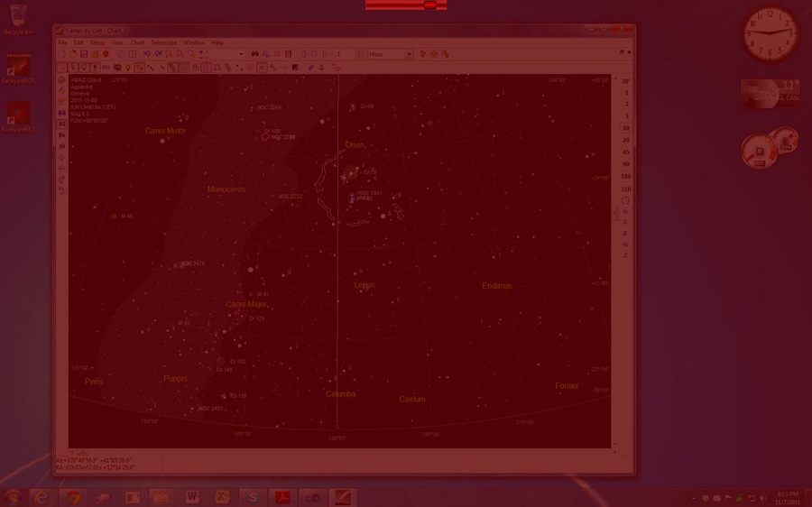Open the File menu
This screenshot has width=812, height=507.
[62, 43]
